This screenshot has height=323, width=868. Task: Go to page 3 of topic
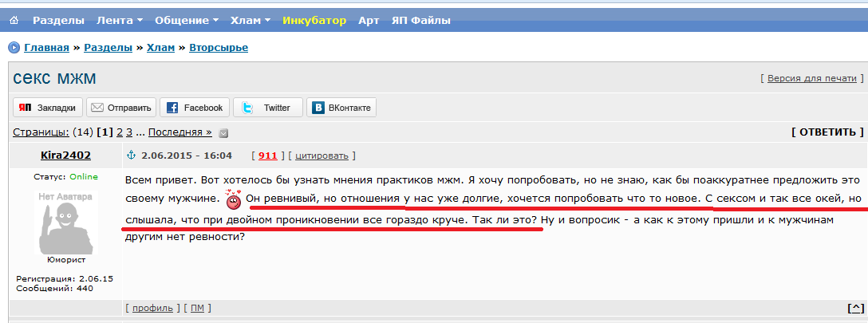[x=129, y=132]
